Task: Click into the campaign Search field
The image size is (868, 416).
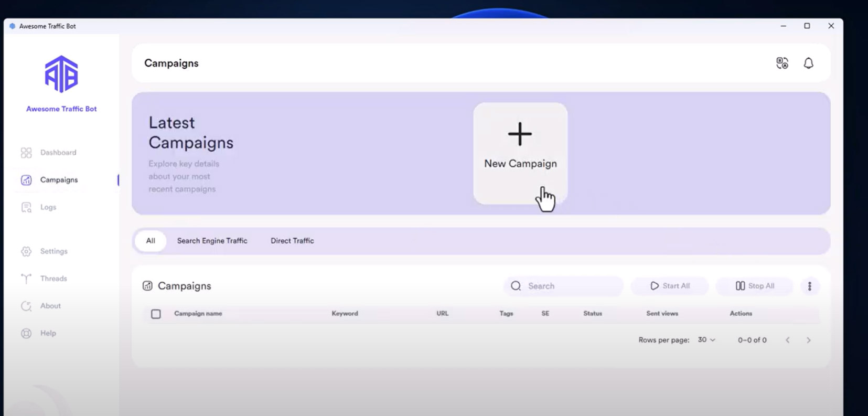Action: [564, 286]
